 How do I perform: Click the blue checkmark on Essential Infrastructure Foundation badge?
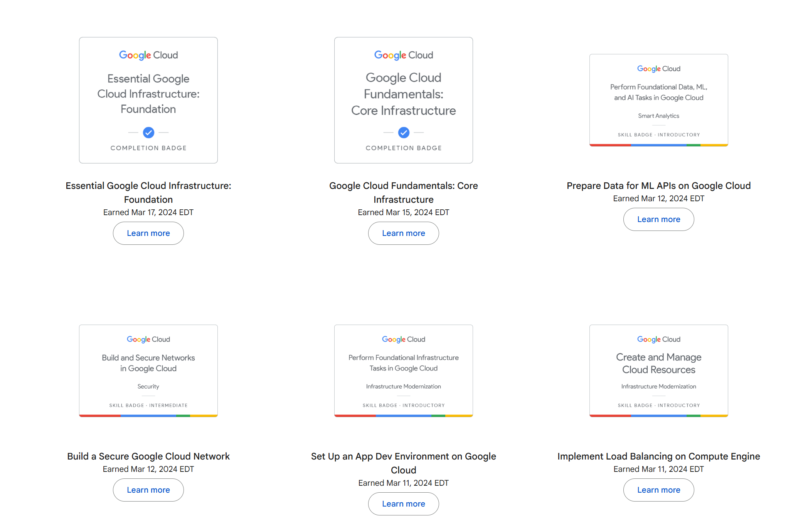(x=148, y=133)
